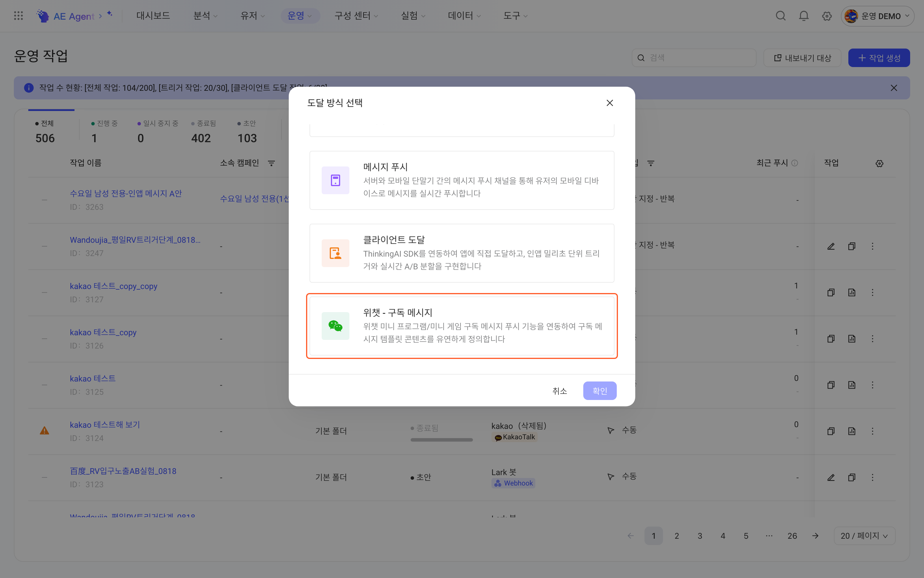The height and width of the screenshot is (578, 924).
Task: Open the top bar settings gear
Action: (827, 16)
